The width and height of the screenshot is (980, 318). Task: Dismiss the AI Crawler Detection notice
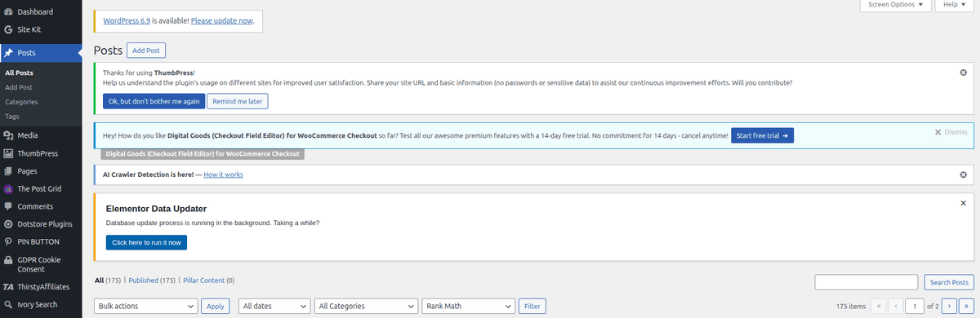click(x=963, y=174)
